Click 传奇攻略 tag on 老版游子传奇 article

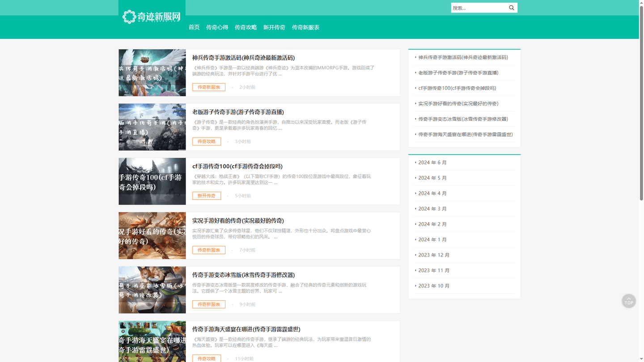[207, 141]
